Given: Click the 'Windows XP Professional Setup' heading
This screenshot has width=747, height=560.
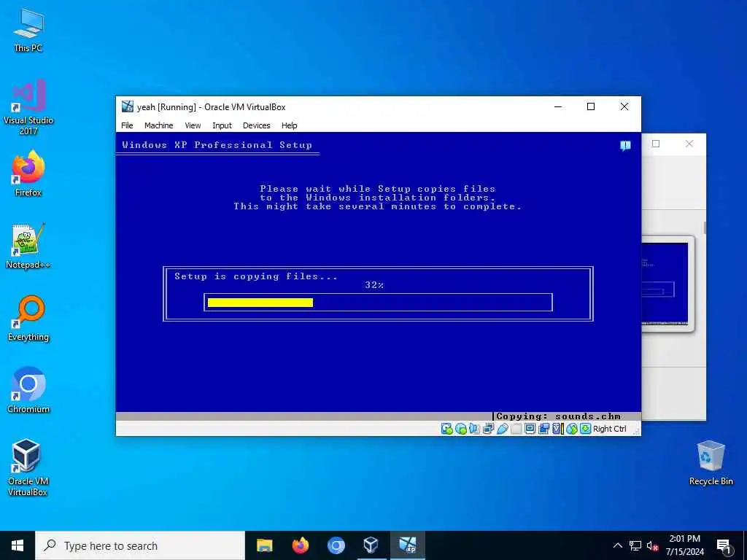Looking at the screenshot, I should pyautogui.click(x=217, y=145).
